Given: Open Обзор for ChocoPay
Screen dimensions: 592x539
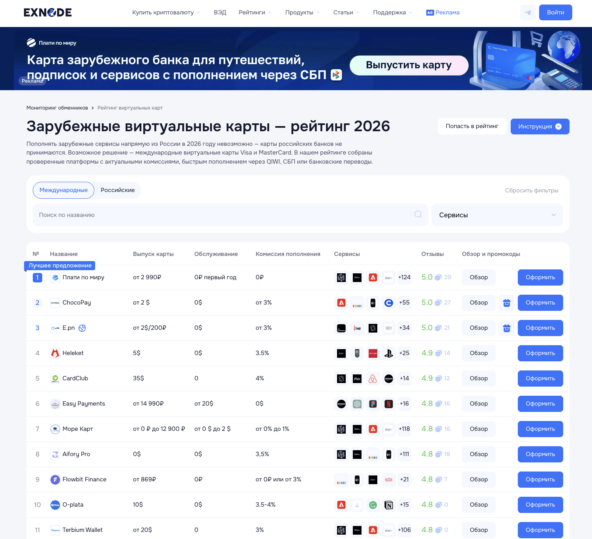Looking at the screenshot, I should pyautogui.click(x=479, y=303).
